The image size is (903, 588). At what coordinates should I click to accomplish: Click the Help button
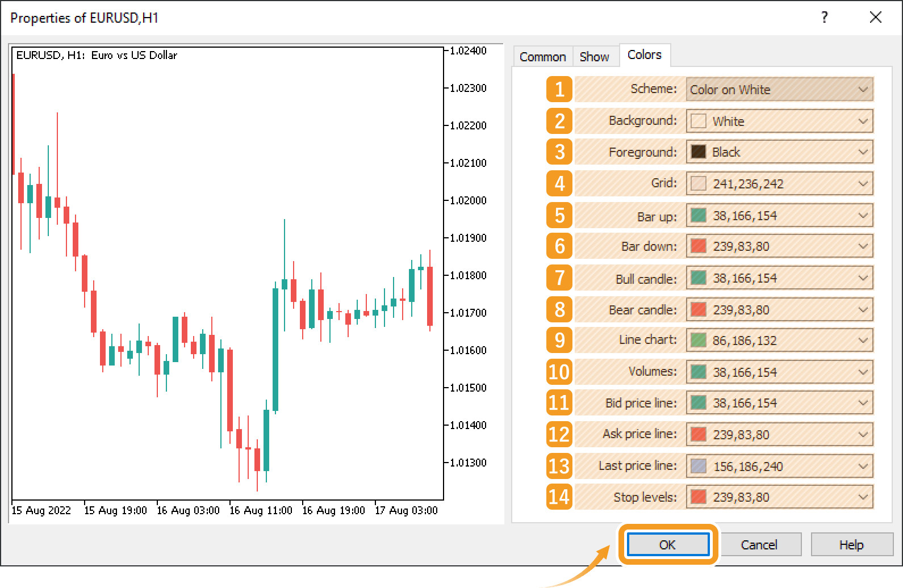click(851, 545)
